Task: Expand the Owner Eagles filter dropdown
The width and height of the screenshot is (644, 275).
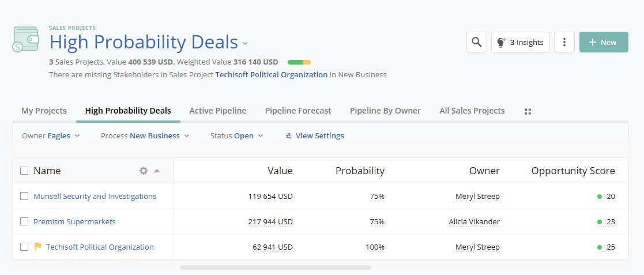Action: (51, 136)
